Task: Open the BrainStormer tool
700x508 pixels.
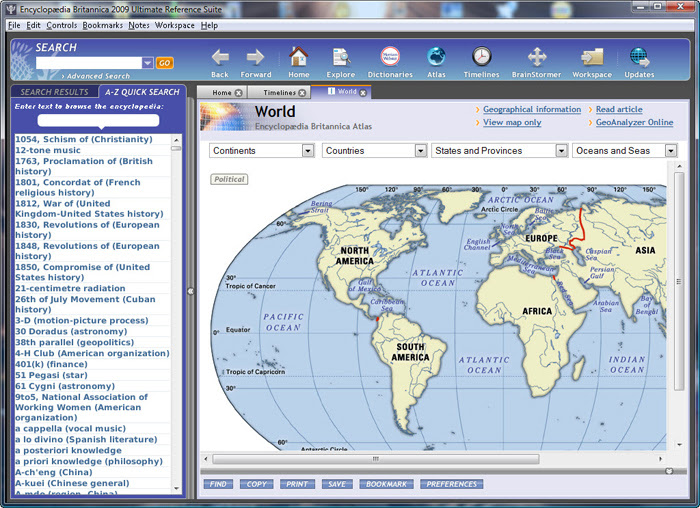Action: coord(536,57)
